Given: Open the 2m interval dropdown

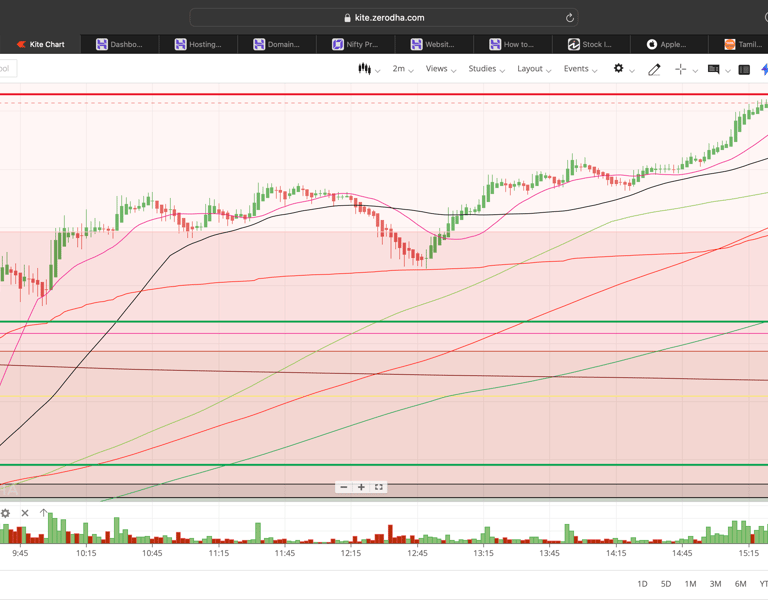Looking at the screenshot, I should pyautogui.click(x=403, y=69).
